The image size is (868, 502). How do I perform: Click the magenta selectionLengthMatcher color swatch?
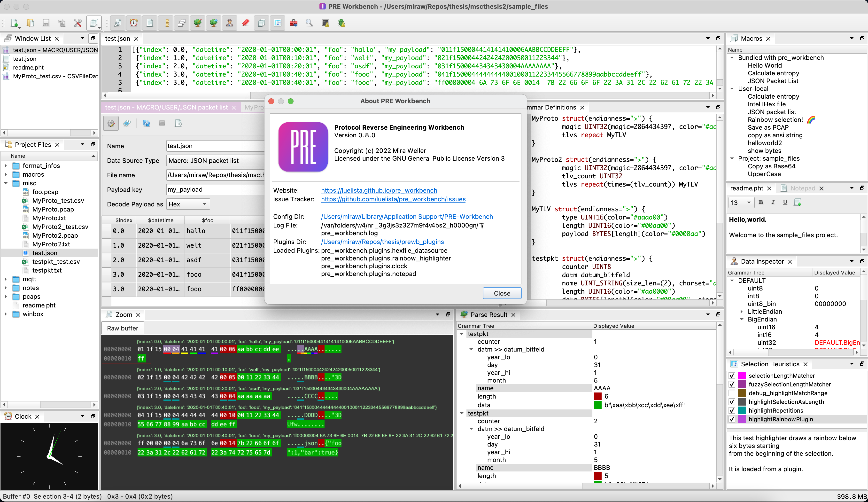click(x=742, y=376)
